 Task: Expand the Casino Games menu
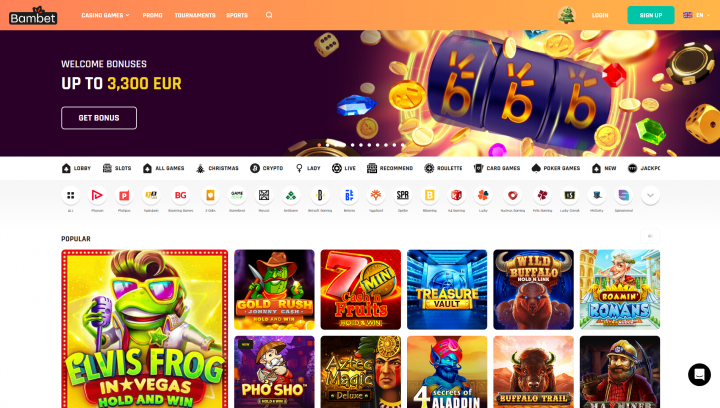pos(105,15)
